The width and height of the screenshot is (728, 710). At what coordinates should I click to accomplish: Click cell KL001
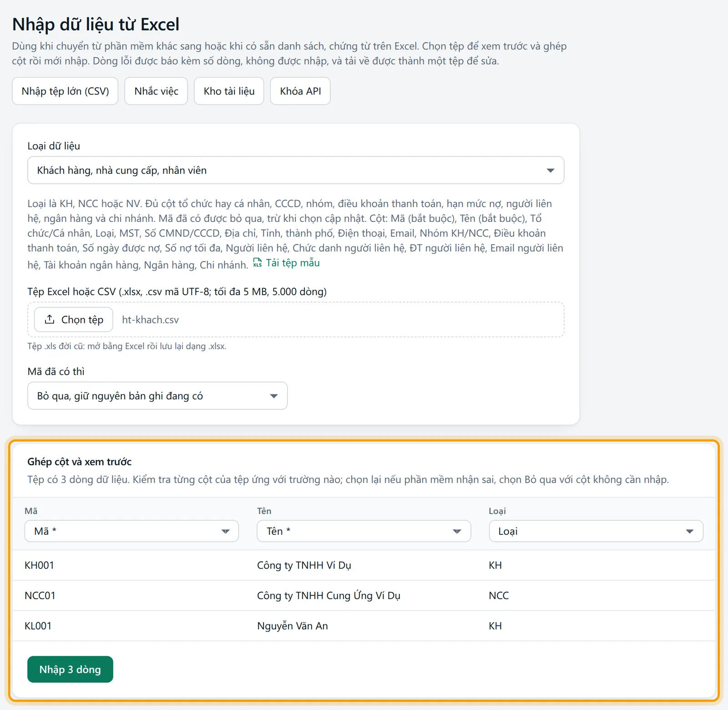point(38,626)
